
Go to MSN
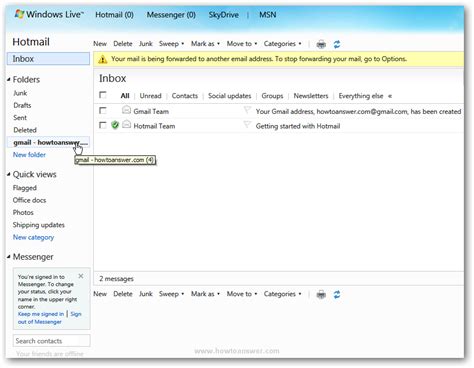point(268,15)
